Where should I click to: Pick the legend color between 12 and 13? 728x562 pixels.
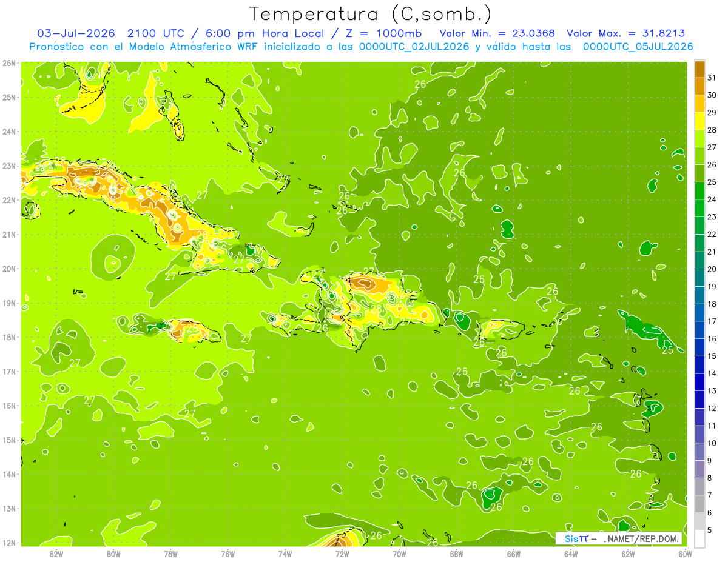point(699,400)
